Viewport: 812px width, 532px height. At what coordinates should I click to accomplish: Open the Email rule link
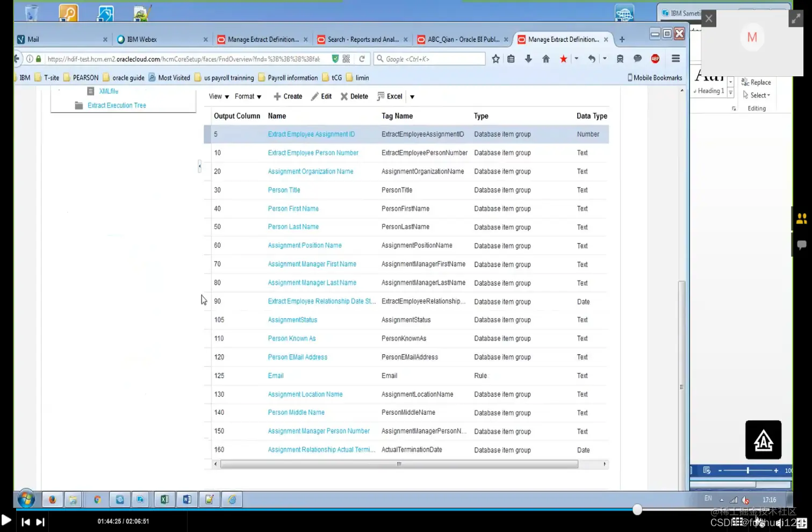pyautogui.click(x=276, y=376)
